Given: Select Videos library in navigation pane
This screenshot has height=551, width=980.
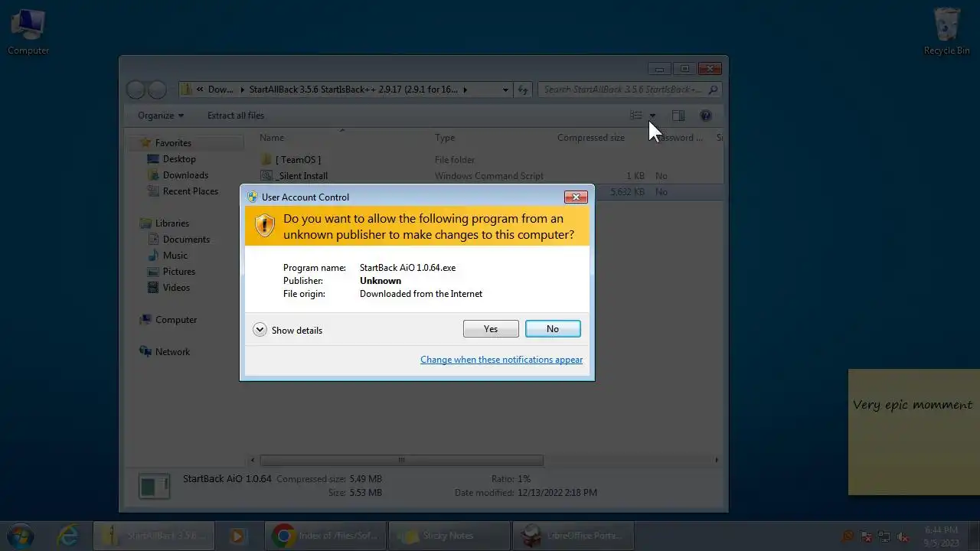Looking at the screenshot, I should [176, 288].
